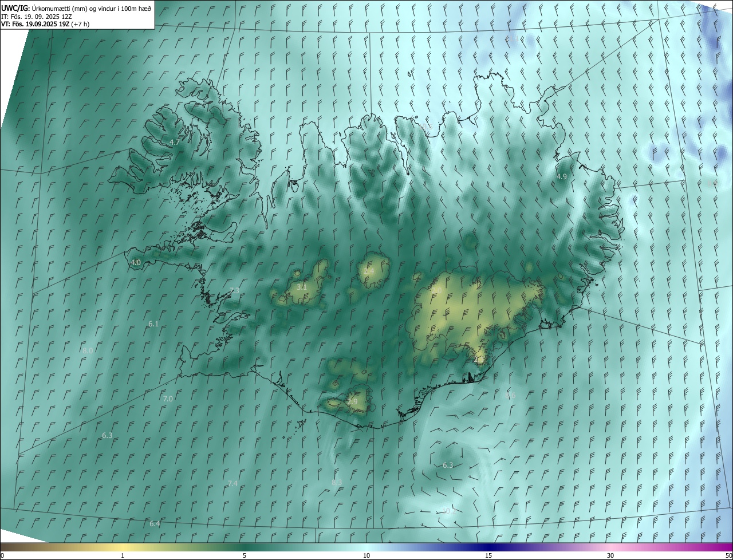Screen dimensions: 733x560
Task: Click the 4.0 value label
Action: (136, 262)
